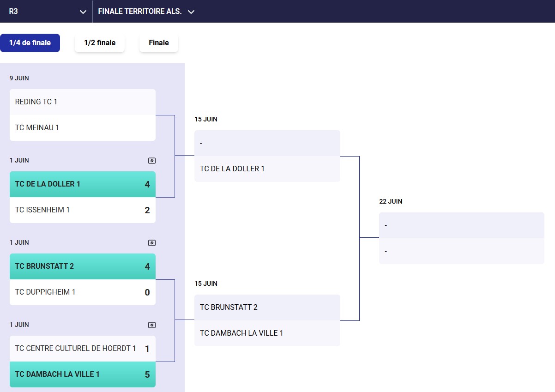Open match sheet icon for Hoerdt vs Dambach
This screenshot has height=392, width=555.
click(x=152, y=325)
